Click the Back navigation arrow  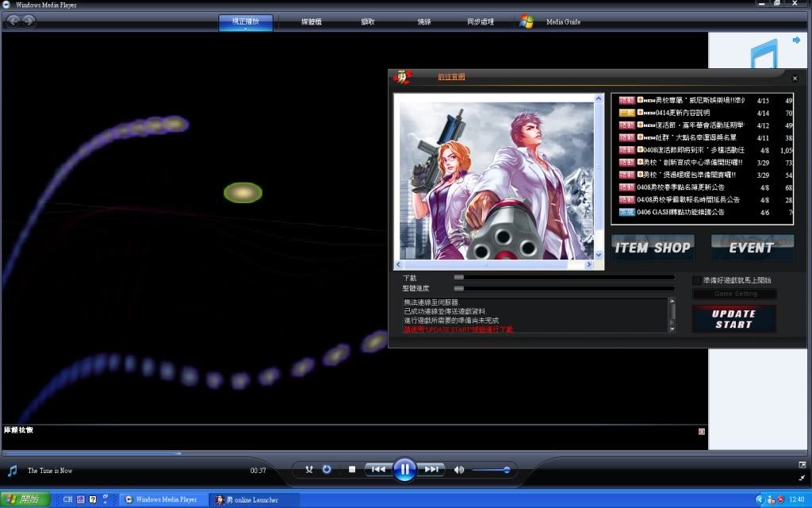pos(13,21)
